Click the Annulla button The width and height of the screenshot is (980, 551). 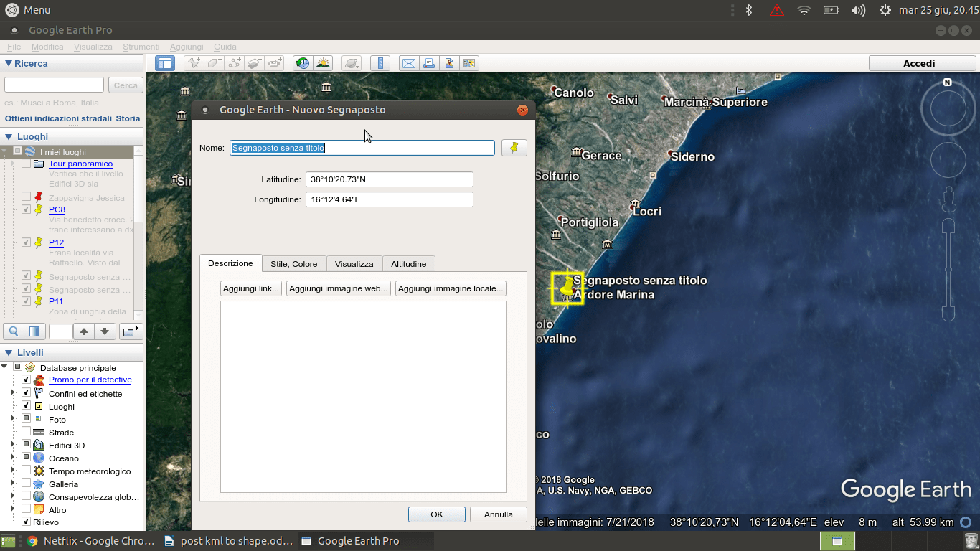point(499,514)
